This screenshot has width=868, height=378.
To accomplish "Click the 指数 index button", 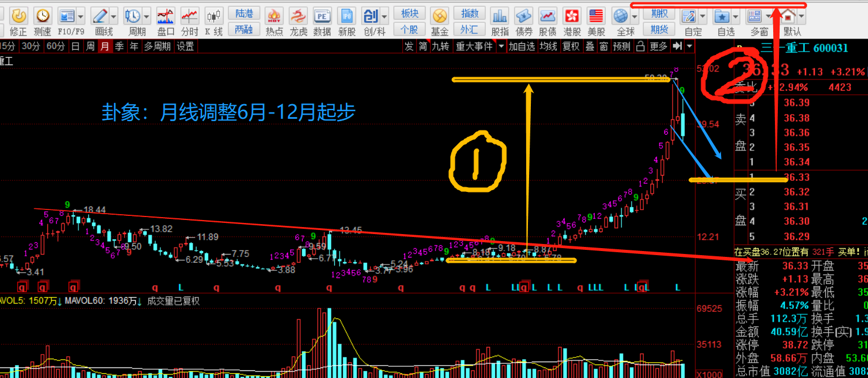I will pyautogui.click(x=469, y=13).
